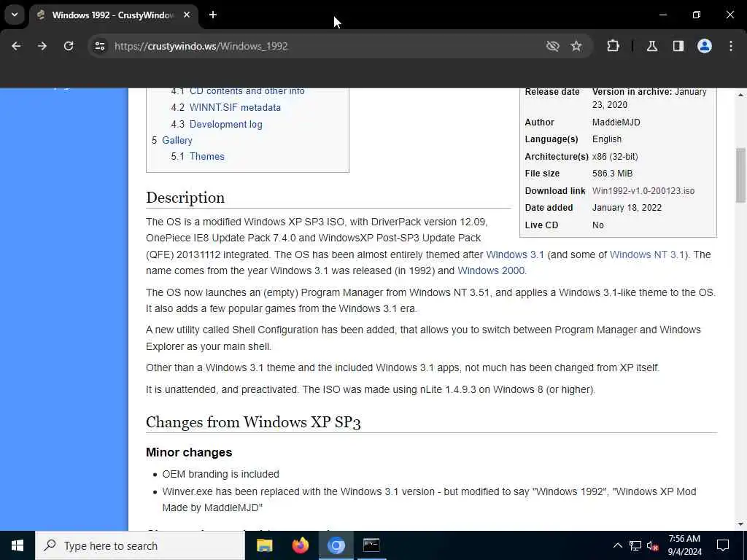The height and width of the screenshot is (560, 747).
Task: Go forward to the next page
Action: (x=42, y=46)
